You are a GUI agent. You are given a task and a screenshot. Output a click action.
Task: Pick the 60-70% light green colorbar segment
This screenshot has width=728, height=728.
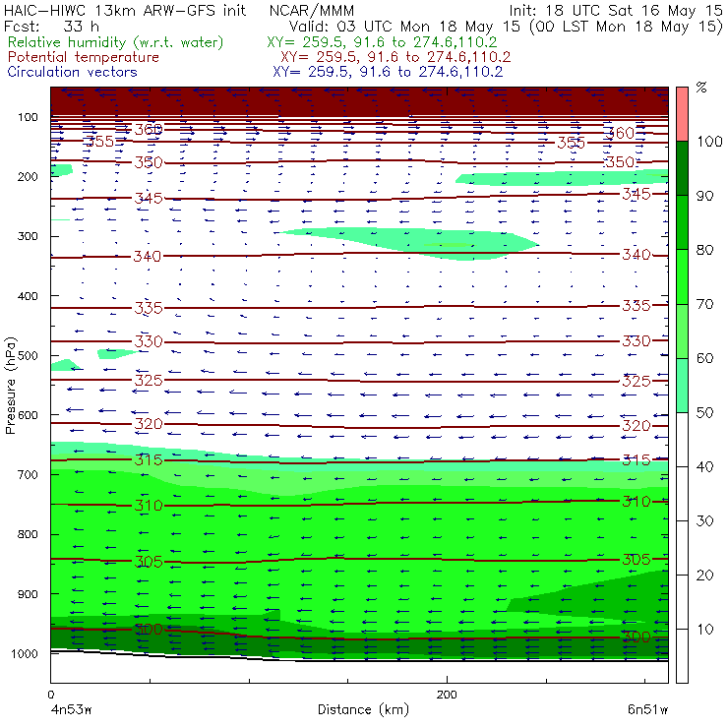coord(682,331)
